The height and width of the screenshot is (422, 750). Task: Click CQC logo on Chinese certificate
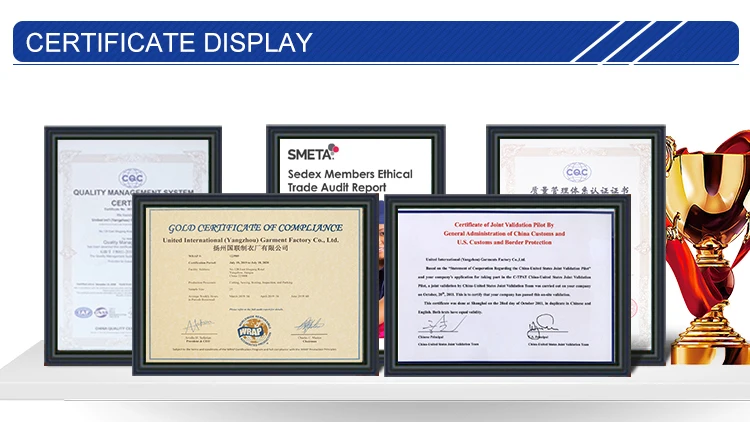(577, 172)
